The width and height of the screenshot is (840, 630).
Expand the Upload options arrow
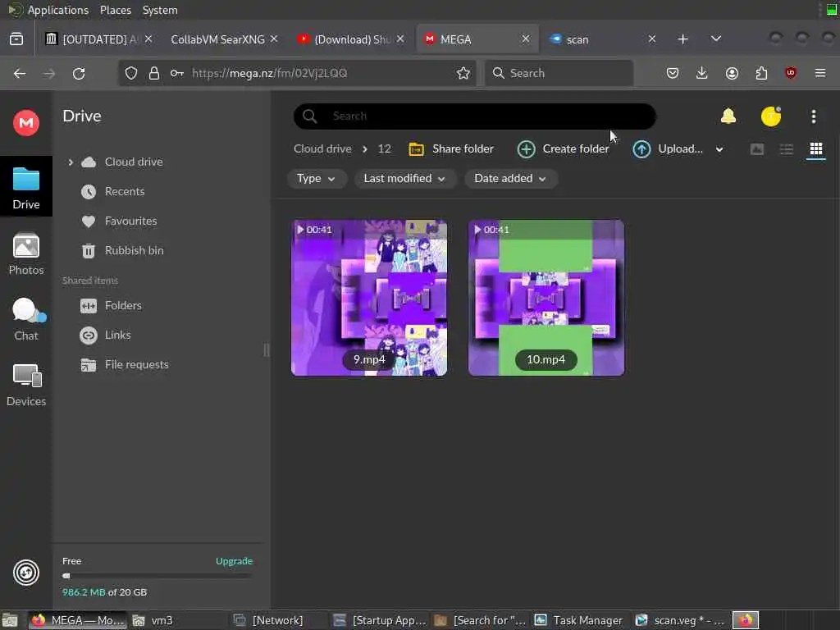[x=719, y=149]
